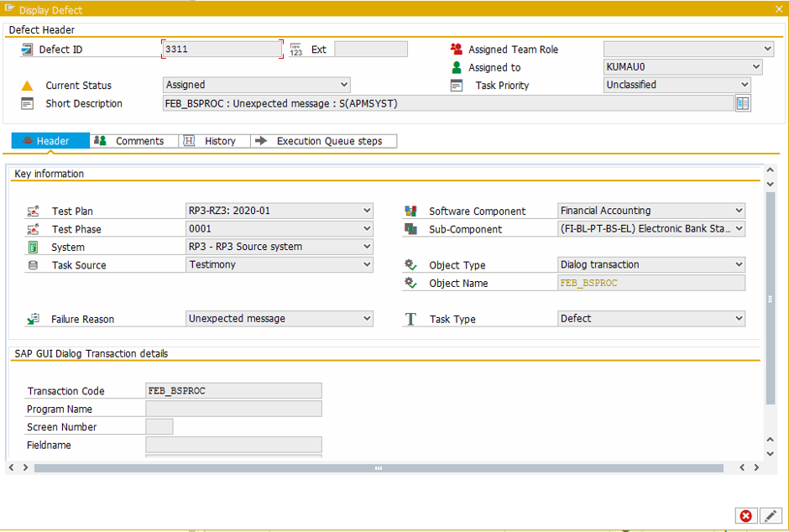The width and height of the screenshot is (789, 532).
Task: Click the green Assigned to person icon
Action: 457,67
